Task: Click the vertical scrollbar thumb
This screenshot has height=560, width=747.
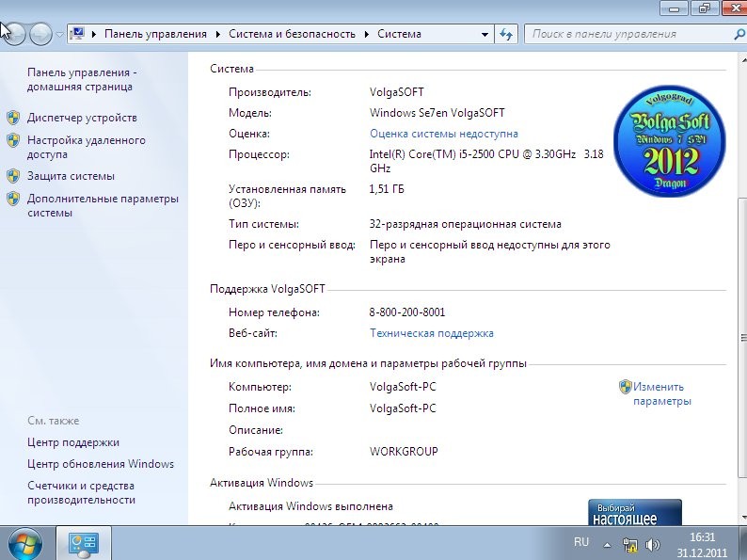Action: pyautogui.click(x=743, y=337)
